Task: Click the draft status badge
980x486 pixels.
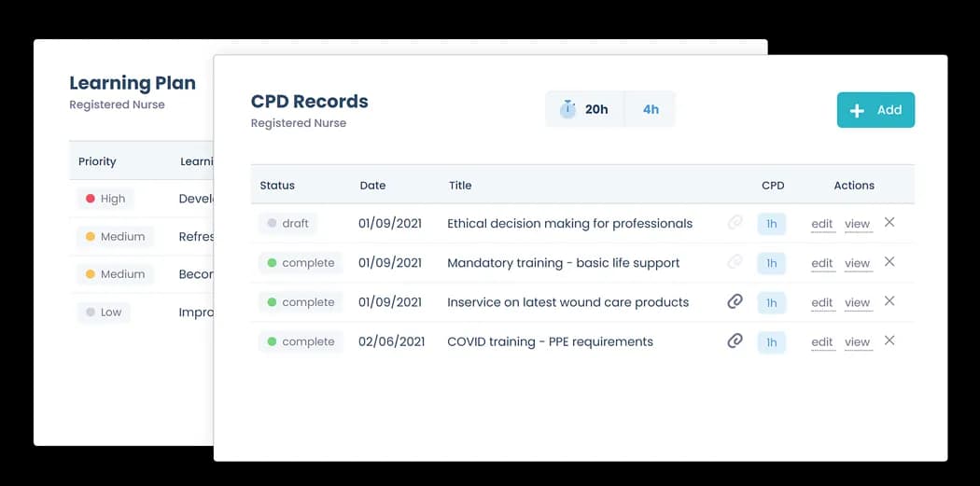Action: (x=288, y=223)
